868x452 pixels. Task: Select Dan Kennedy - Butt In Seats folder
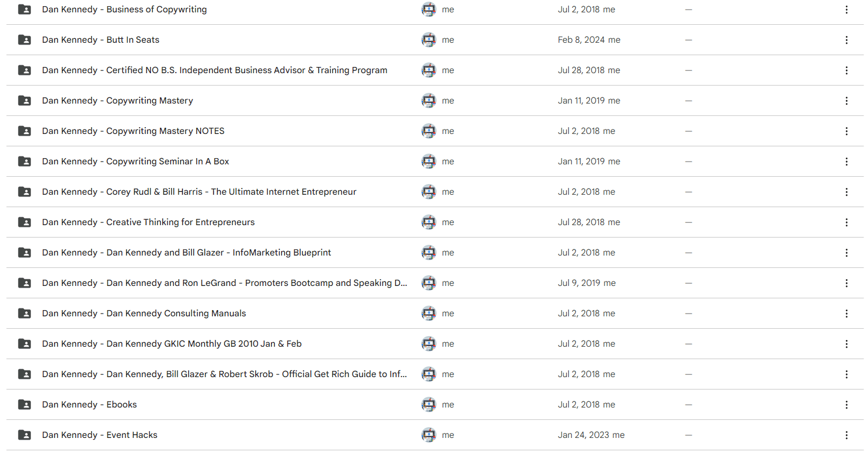coord(101,40)
